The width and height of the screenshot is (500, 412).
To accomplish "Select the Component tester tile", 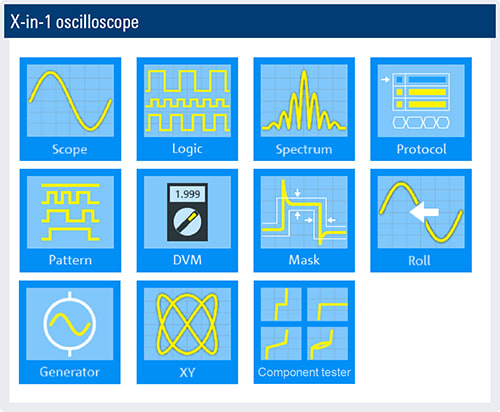I will coord(304,332).
